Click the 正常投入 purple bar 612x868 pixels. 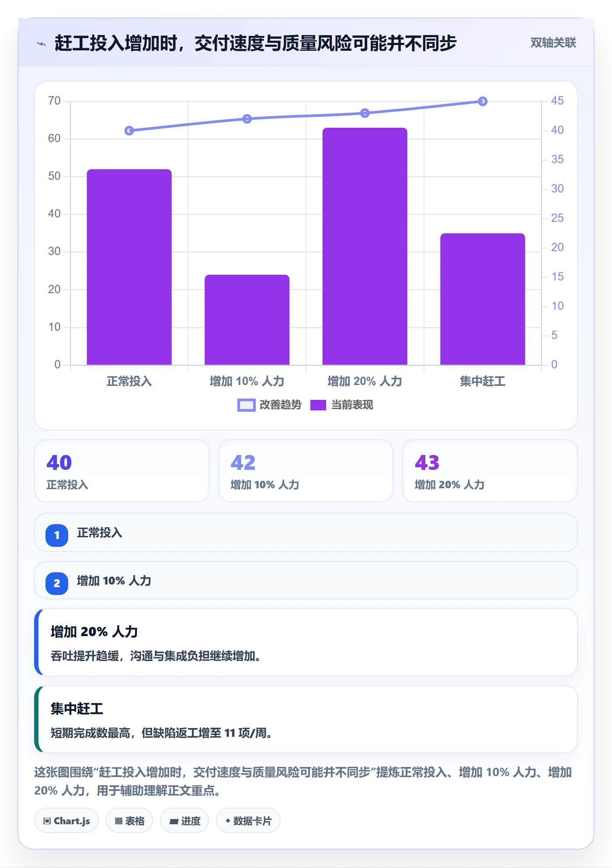(129, 267)
